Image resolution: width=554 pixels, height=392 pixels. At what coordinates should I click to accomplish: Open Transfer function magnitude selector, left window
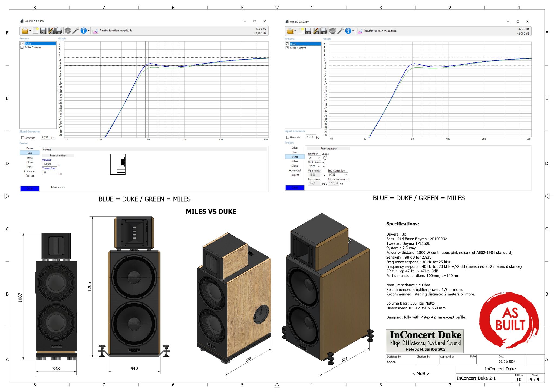(x=116, y=31)
